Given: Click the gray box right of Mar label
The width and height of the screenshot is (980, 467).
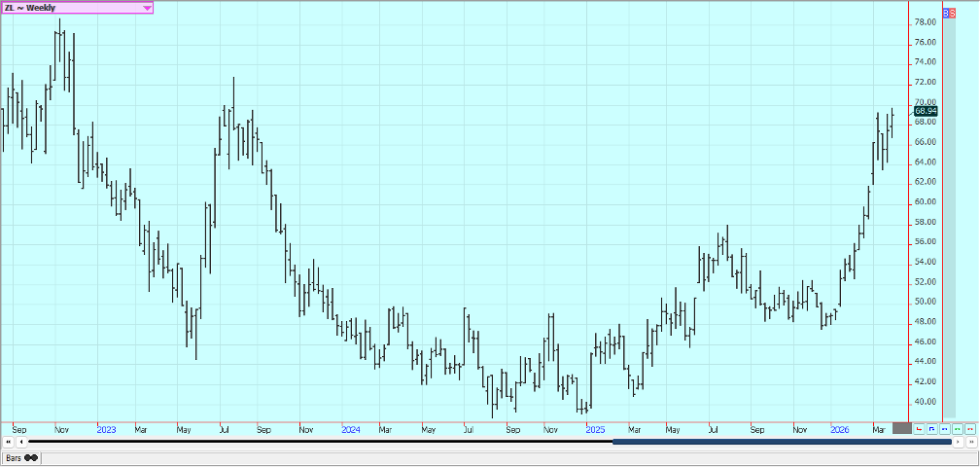Looking at the screenshot, I should coord(901,428).
